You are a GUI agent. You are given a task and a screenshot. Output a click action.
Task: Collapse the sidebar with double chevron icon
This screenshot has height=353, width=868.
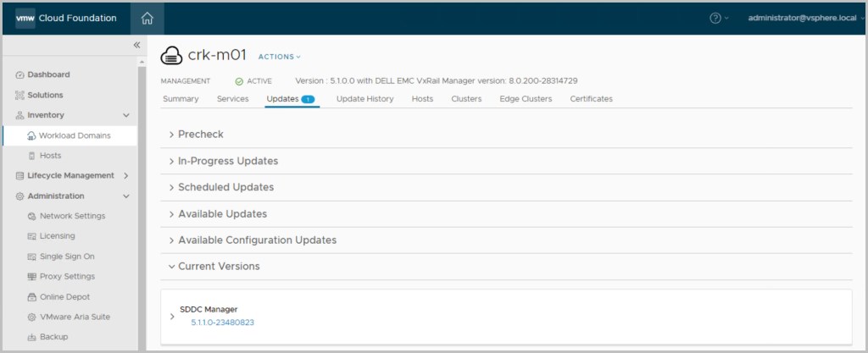pos(136,45)
